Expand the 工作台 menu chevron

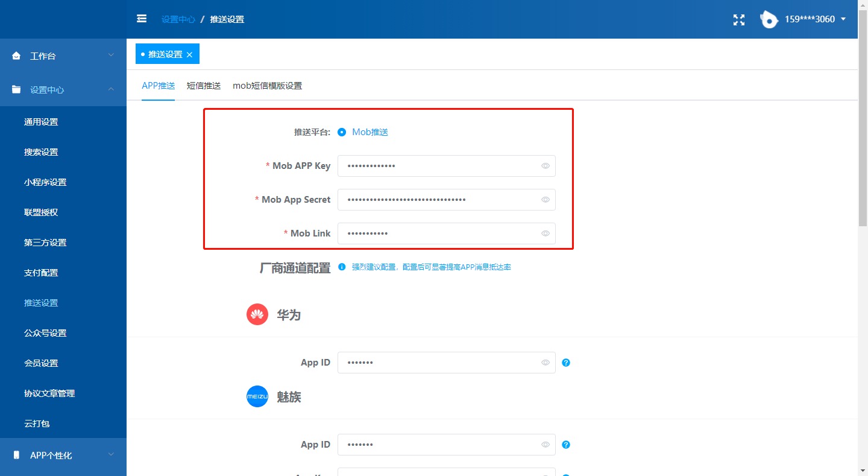click(x=111, y=55)
